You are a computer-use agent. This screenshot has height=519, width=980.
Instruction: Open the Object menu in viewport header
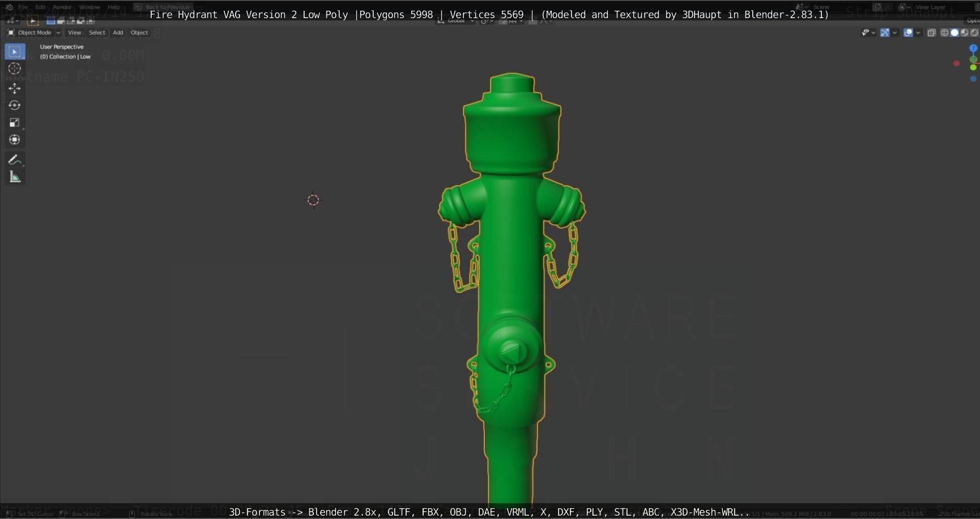[139, 33]
